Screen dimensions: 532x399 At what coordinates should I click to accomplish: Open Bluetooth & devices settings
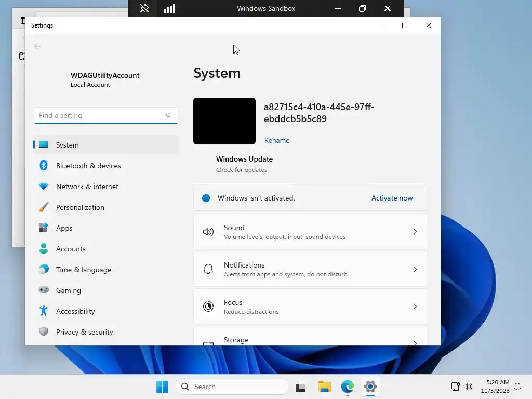click(x=105, y=166)
